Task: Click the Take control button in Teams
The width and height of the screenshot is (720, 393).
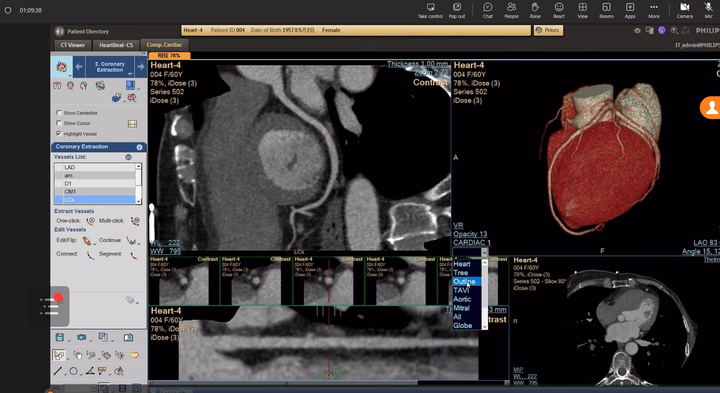Action: click(x=430, y=10)
